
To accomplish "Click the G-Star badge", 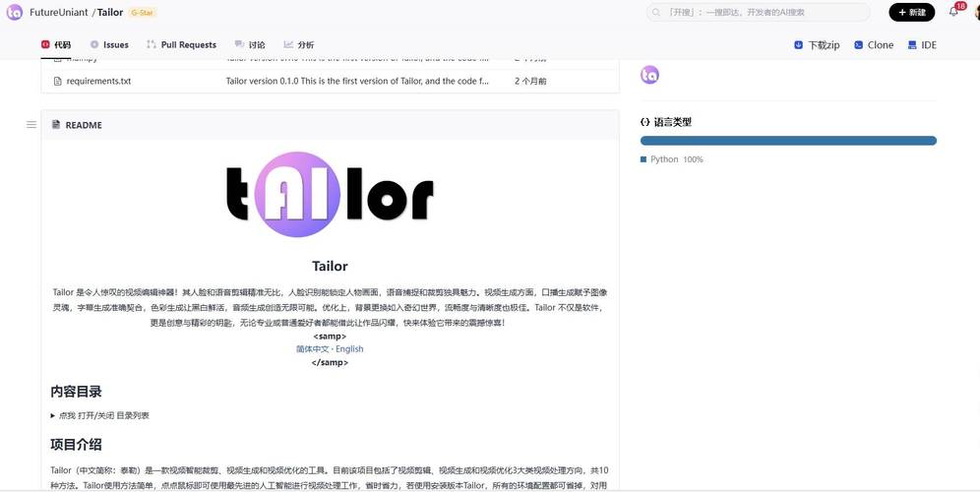I will [x=143, y=13].
